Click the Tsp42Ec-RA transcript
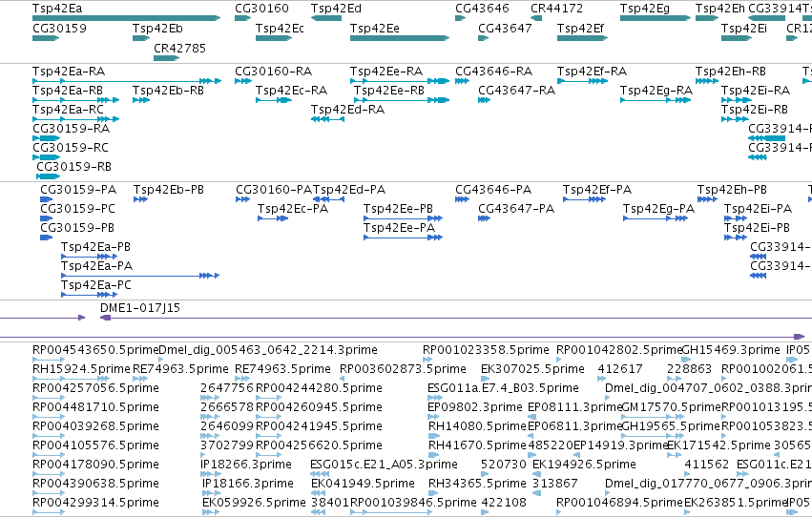 [x=274, y=100]
